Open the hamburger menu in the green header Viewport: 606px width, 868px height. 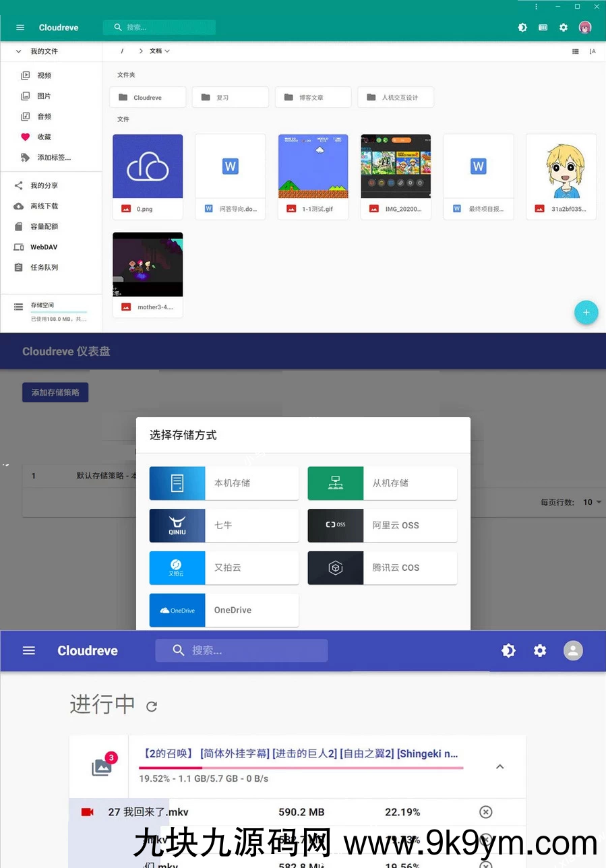pos(20,28)
